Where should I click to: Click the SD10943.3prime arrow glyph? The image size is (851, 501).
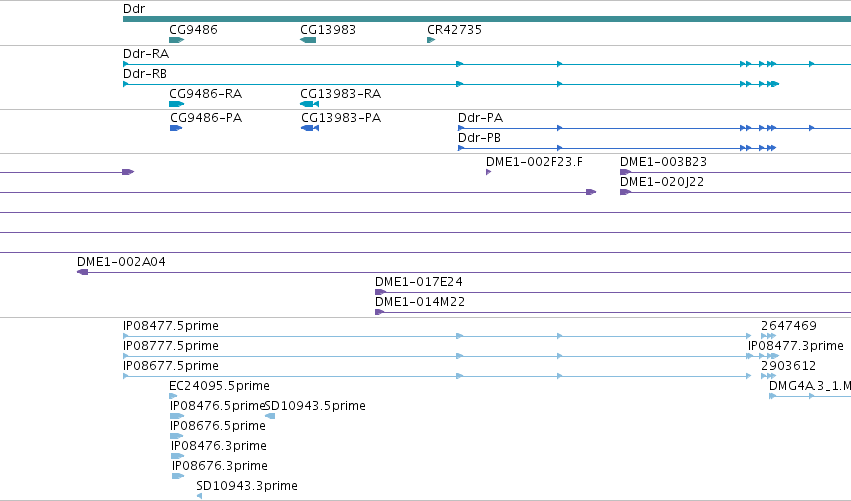click(199, 496)
